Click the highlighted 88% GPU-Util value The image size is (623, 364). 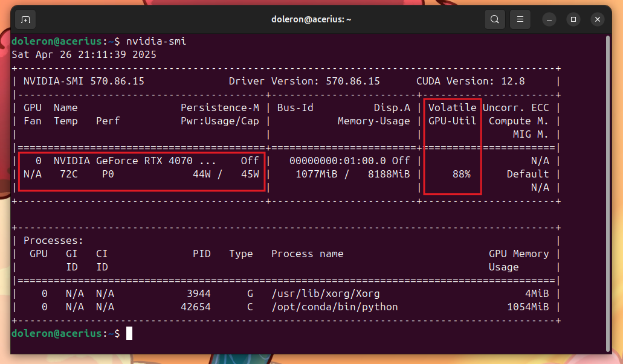pos(461,174)
